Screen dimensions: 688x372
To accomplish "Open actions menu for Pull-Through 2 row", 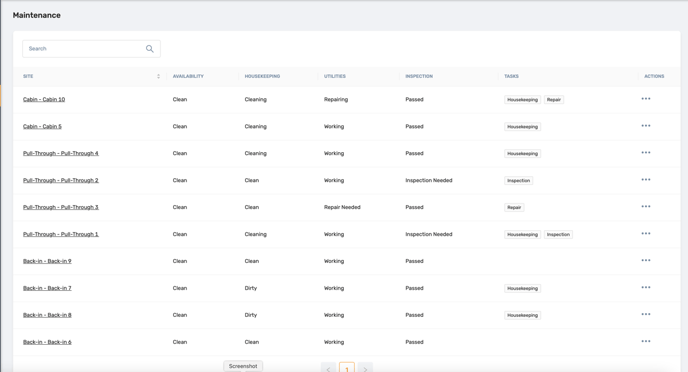I will 646,180.
